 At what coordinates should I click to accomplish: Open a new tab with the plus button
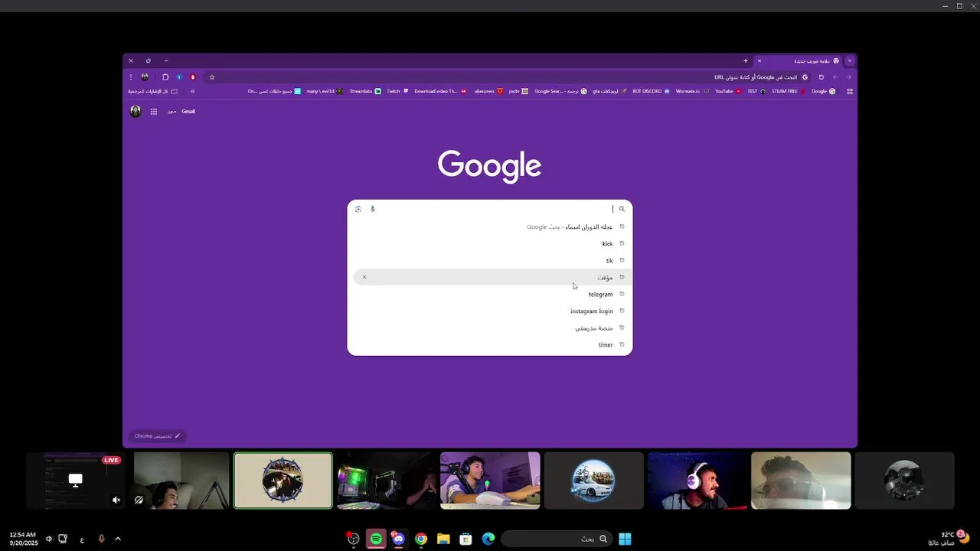pyautogui.click(x=746, y=60)
